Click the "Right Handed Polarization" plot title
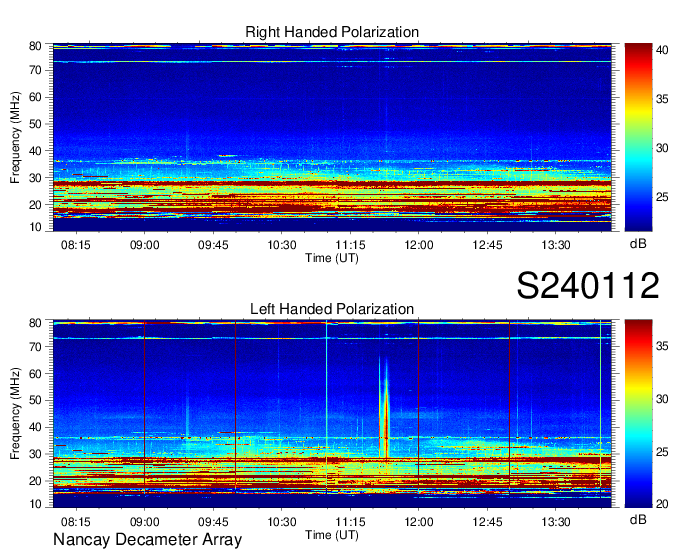This screenshot has width=680, height=552. pyautogui.click(x=332, y=32)
